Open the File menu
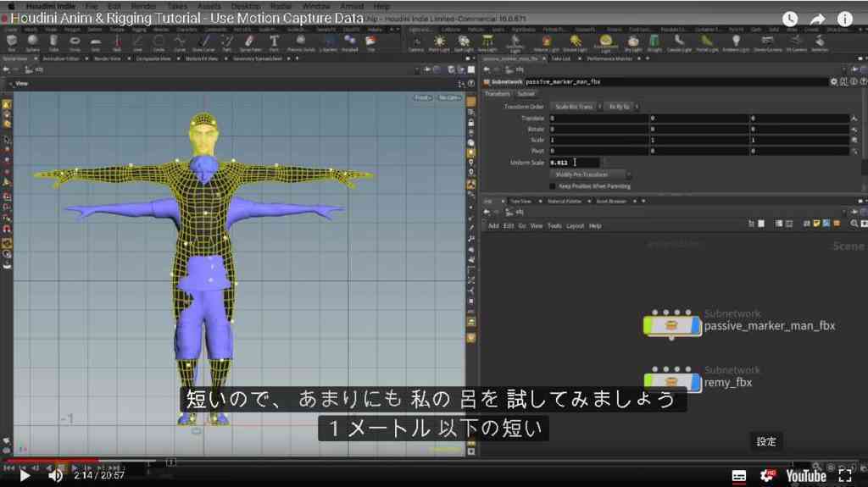Viewport: 868px width, 487px height. tap(91, 6)
